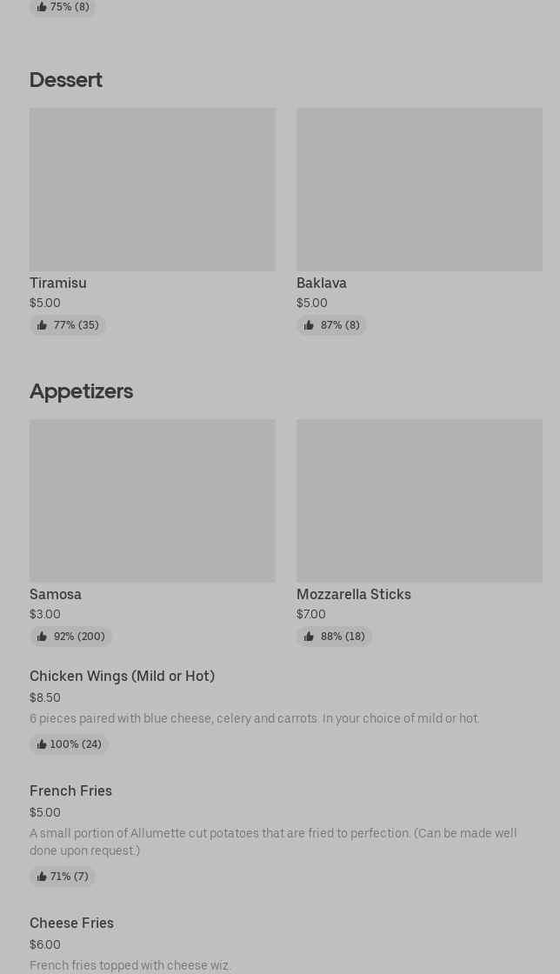Screen dimensions: 560x974
Task: Select the Baklava menu item name
Action: [x=322, y=283]
